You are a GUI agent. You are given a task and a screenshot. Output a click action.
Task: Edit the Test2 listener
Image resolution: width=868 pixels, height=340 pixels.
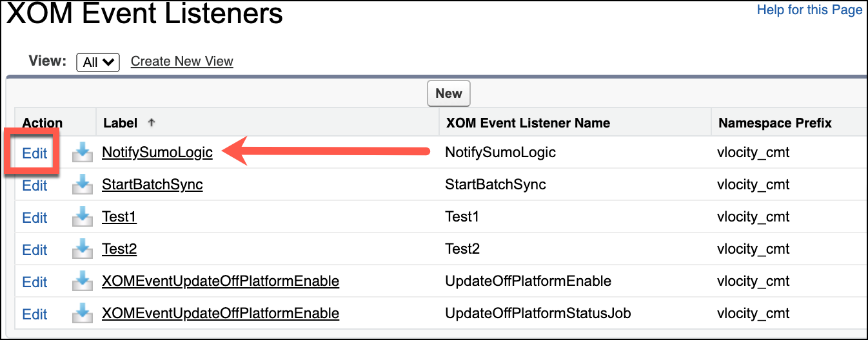pos(35,250)
